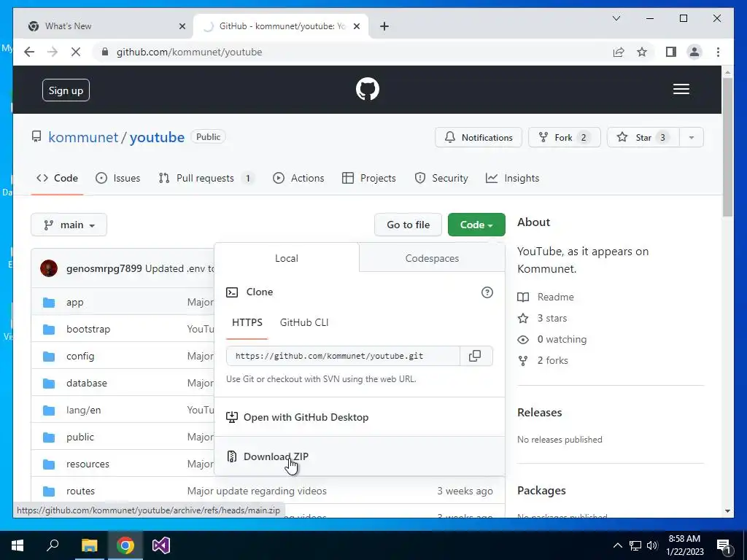
Task: Open volume control in system tray
Action: coord(652,545)
